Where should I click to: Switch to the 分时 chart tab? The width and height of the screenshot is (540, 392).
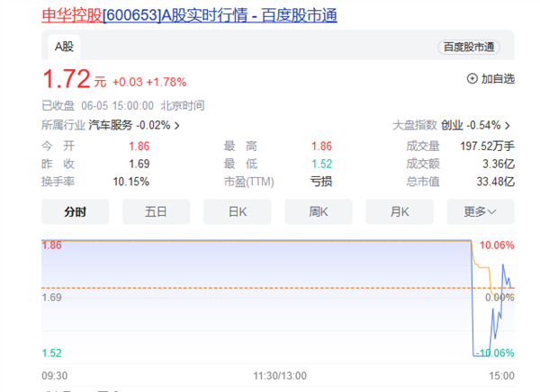coord(75,211)
